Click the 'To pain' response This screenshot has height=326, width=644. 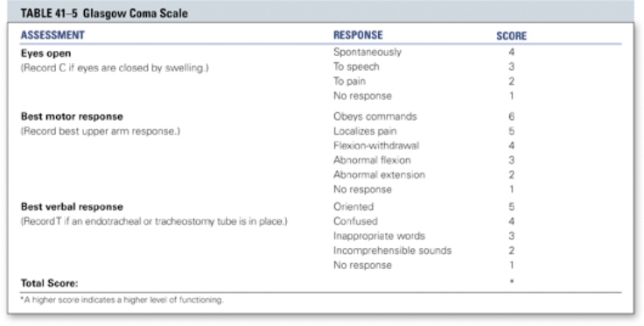349,81
